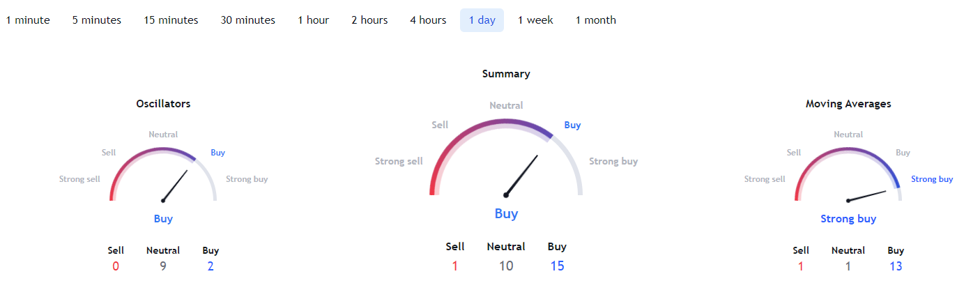
Task: Click the Oscillators Neutral count of 9
Action: tap(163, 266)
